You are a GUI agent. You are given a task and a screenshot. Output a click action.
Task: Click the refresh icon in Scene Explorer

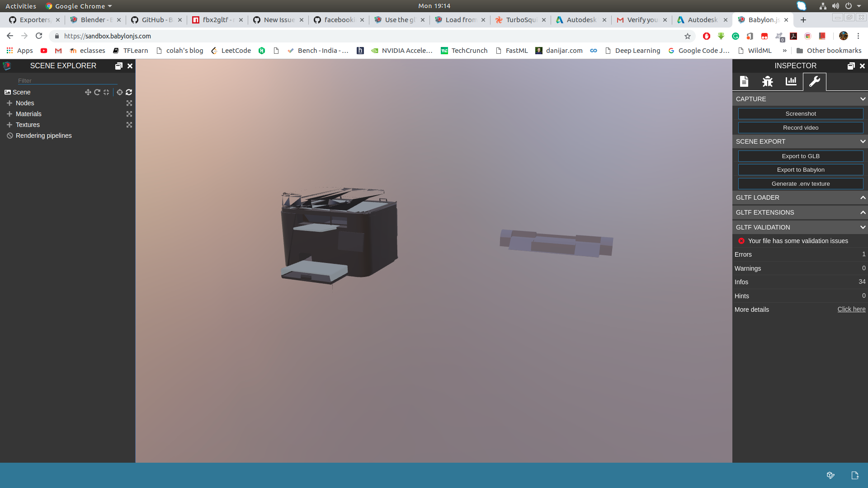pos(129,92)
